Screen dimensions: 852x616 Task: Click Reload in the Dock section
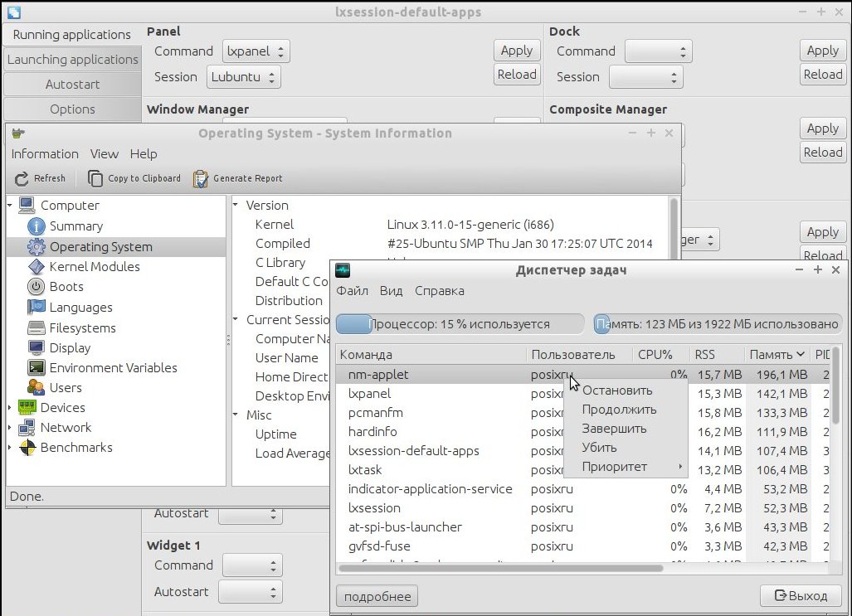823,75
